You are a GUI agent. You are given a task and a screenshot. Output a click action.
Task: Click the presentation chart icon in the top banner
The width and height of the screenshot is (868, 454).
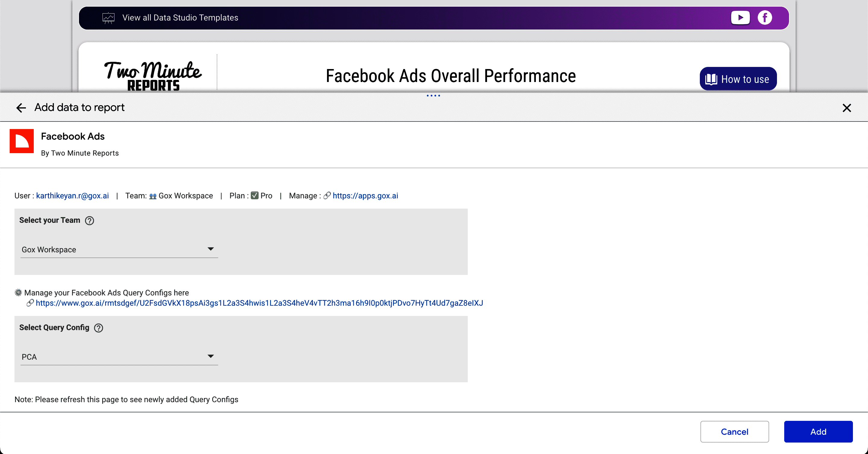point(108,17)
